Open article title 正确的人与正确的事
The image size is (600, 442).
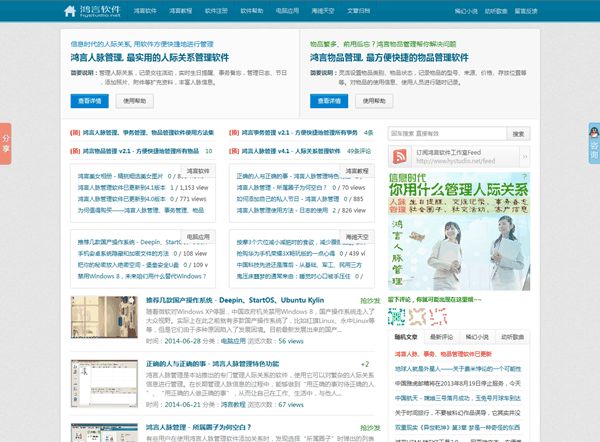212,364
